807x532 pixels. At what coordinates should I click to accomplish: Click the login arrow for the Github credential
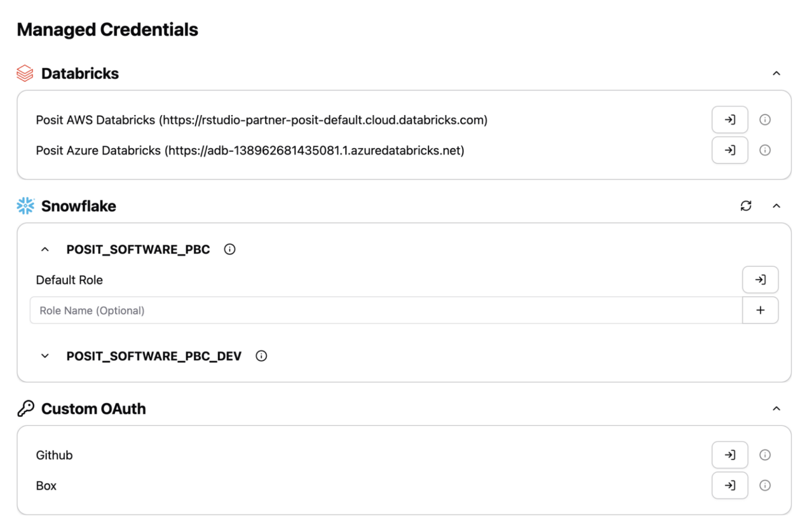point(730,455)
